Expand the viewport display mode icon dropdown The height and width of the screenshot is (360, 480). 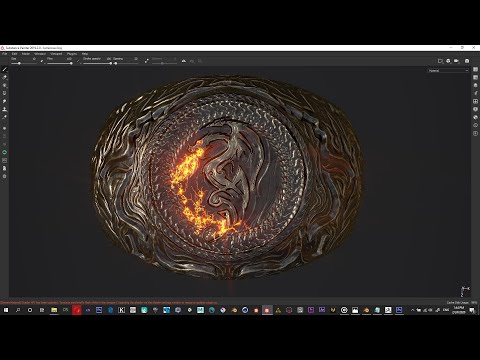440,61
